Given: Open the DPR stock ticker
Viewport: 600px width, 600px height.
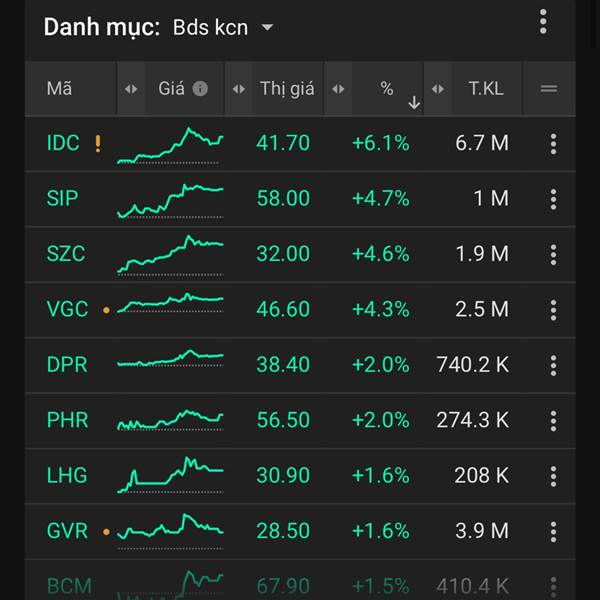Looking at the screenshot, I should [x=67, y=365].
